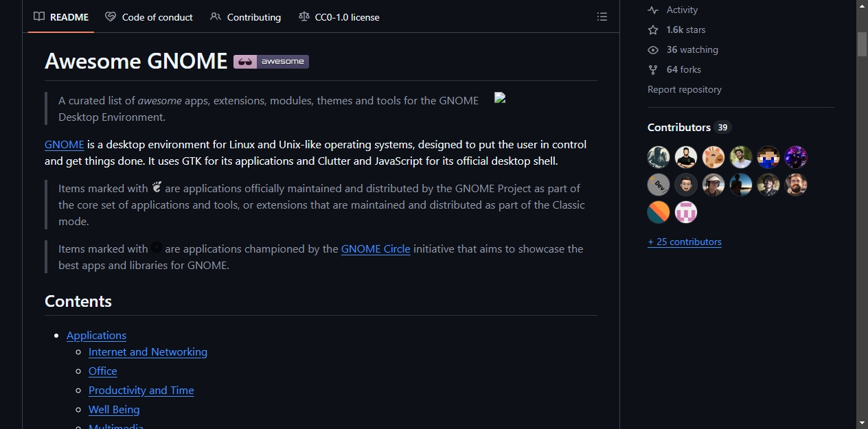Open second contributor avatar in top row
The image size is (868, 429).
point(686,157)
